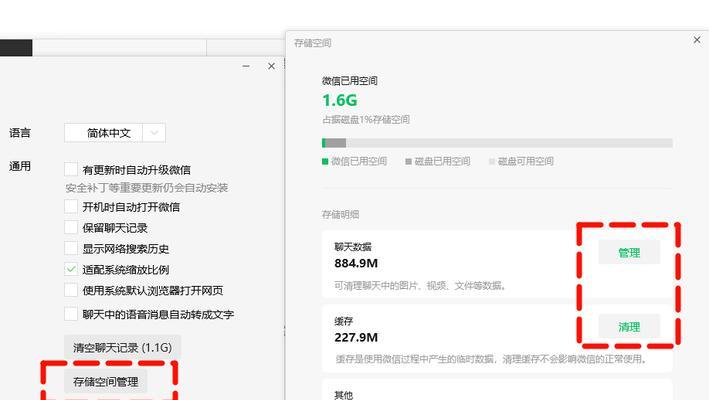The height and width of the screenshot is (400, 709).
Task: Click the 存储明细 section heading
Action: pos(340,215)
